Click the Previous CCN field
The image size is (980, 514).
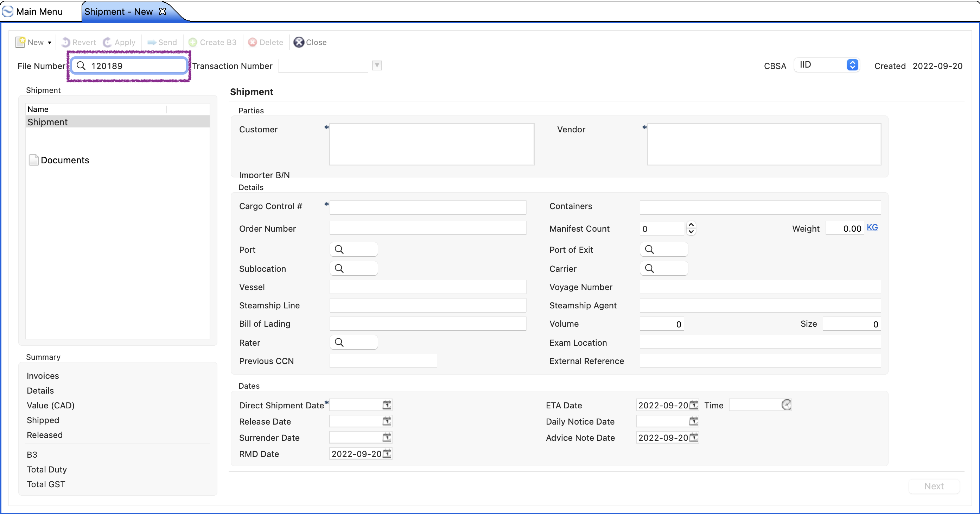pyautogui.click(x=383, y=361)
